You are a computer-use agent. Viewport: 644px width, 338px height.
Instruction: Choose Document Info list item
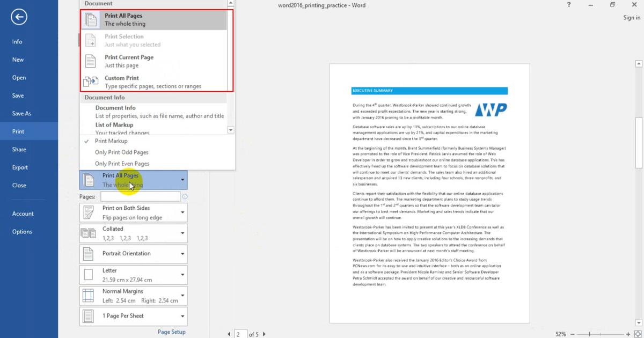point(155,112)
